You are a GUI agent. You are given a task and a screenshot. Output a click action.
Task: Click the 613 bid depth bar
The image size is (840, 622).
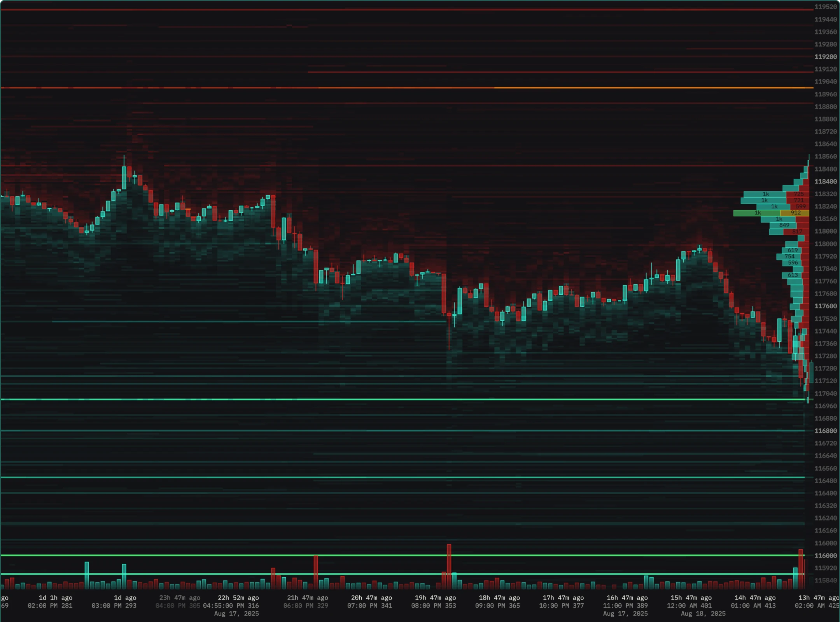[x=793, y=275]
